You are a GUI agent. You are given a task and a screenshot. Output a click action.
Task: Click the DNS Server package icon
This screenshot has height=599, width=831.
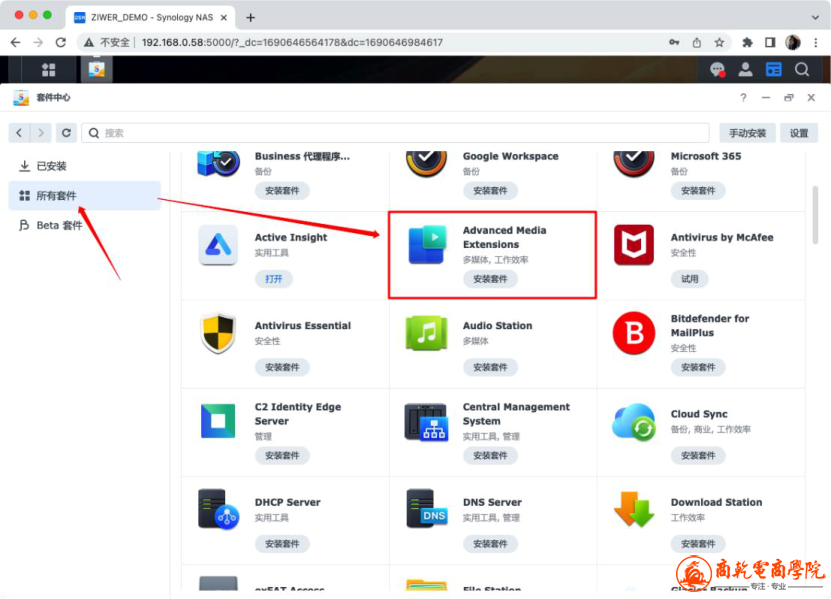[x=427, y=509]
